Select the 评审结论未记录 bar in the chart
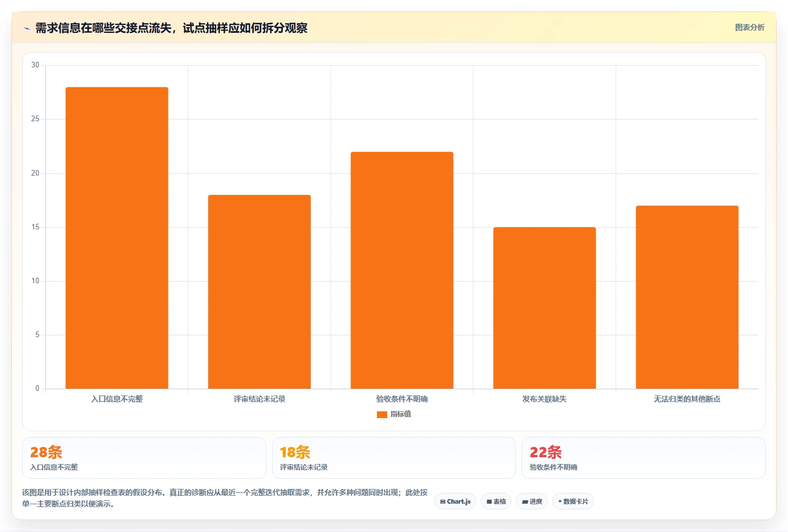 259,292
